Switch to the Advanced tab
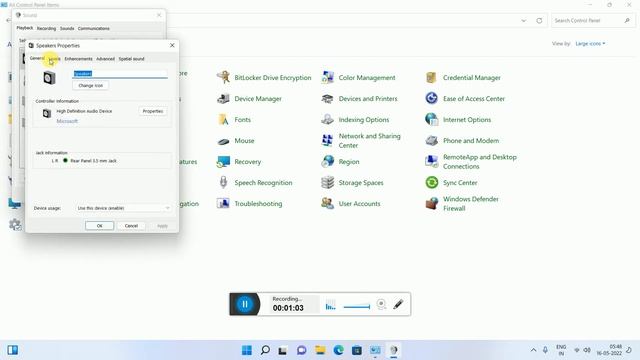 (105, 59)
